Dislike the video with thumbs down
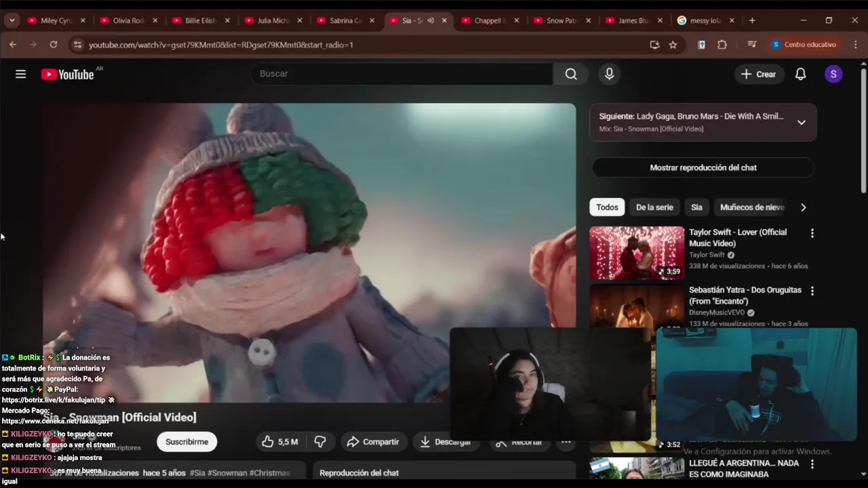The height and width of the screenshot is (488, 868). coord(320,442)
